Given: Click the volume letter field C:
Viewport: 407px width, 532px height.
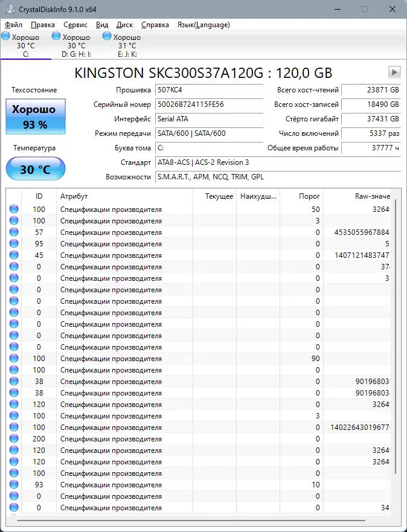Looking at the screenshot, I should coord(210,148).
